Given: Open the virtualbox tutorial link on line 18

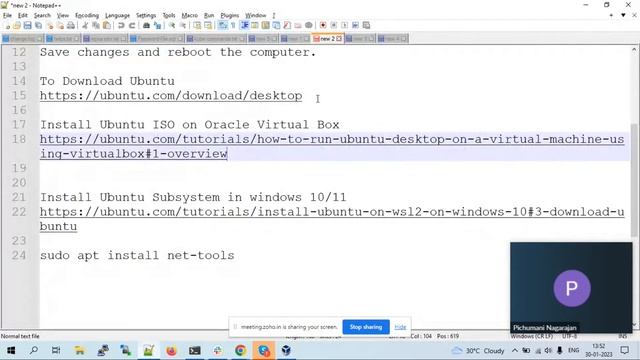Looking at the screenshot, I should click(332, 147).
